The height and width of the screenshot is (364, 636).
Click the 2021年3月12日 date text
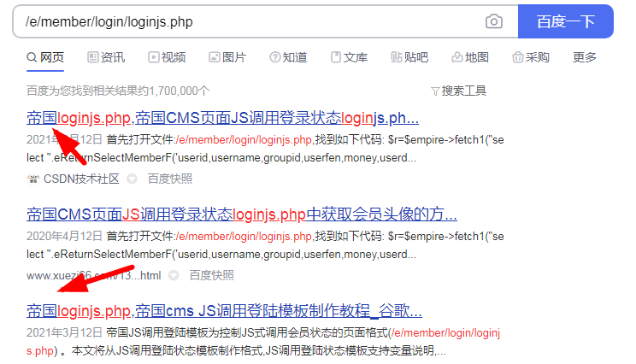(x=64, y=332)
